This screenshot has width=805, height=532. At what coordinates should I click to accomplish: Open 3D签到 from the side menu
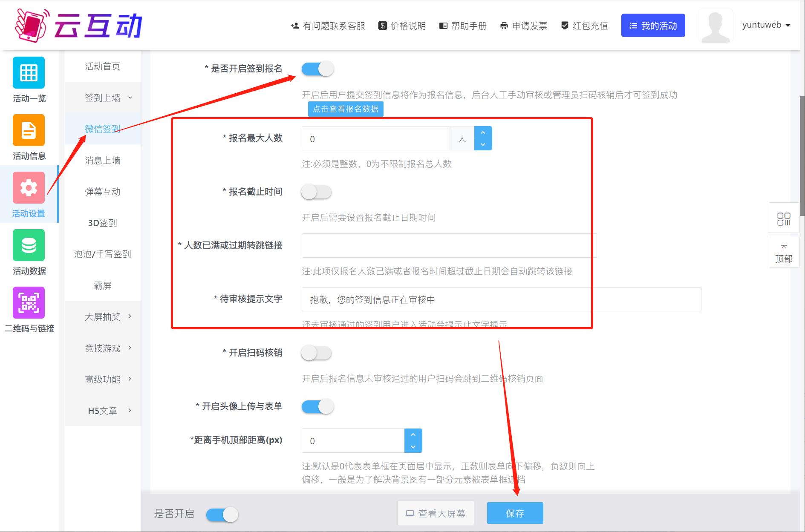(x=102, y=223)
